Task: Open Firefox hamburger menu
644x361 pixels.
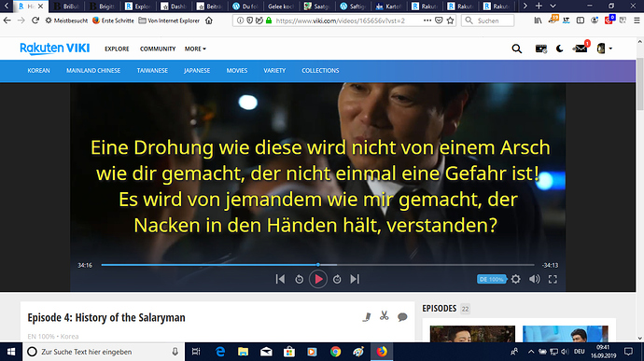Action: pyautogui.click(x=637, y=21)
